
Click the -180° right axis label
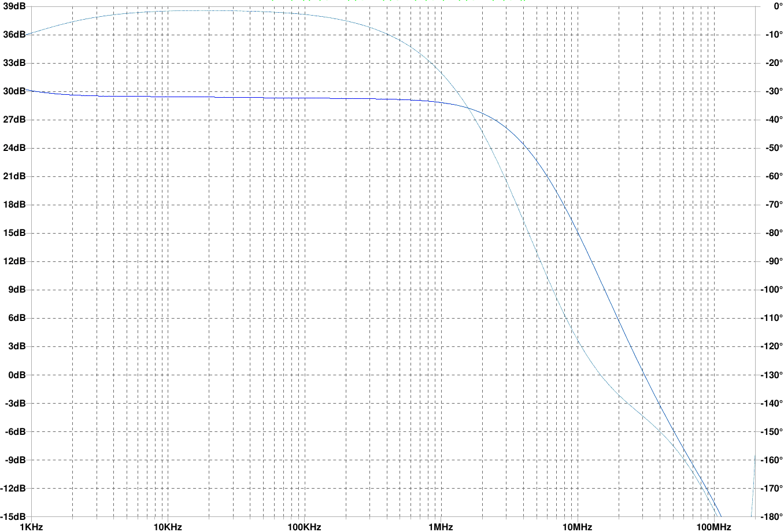point(771,516)
